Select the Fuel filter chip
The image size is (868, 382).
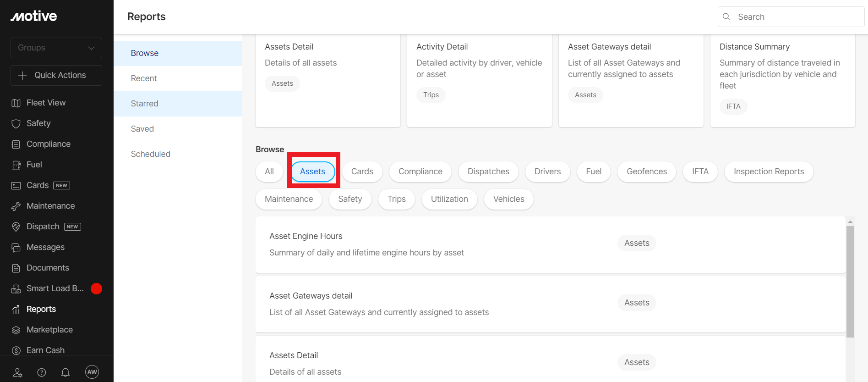(594, 172)
